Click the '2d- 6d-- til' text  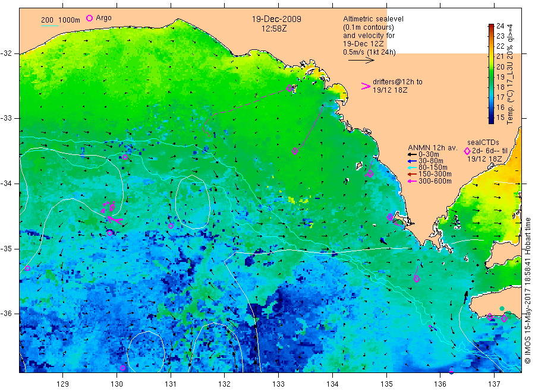490,151
